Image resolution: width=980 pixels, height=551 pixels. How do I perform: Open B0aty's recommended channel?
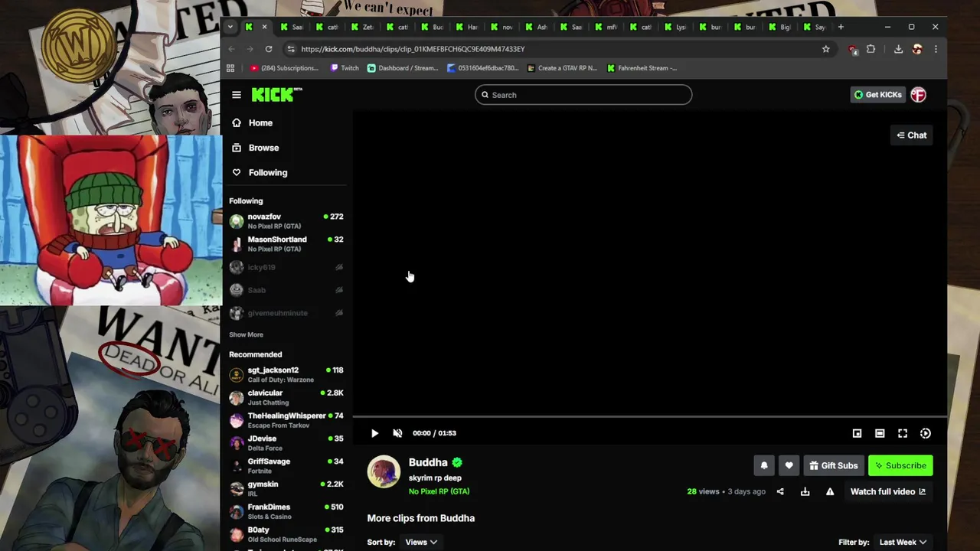point(286,534)
